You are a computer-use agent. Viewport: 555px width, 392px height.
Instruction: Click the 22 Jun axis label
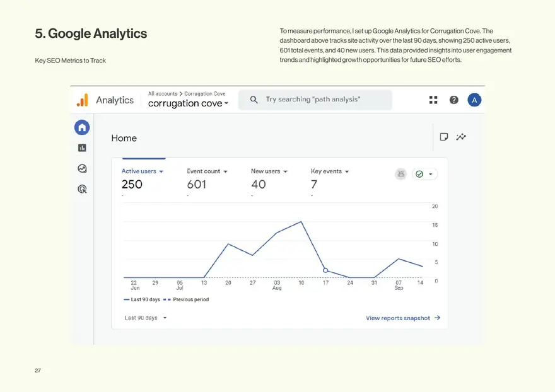click(134, 285)
